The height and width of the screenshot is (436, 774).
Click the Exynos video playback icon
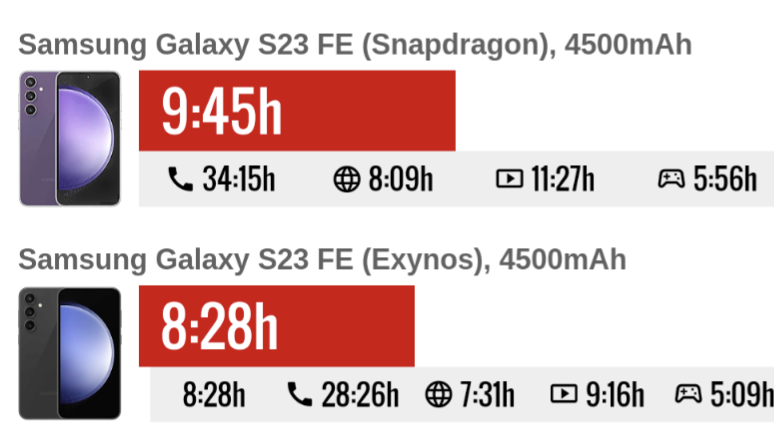pyautogui.click(x=564, y=394)
